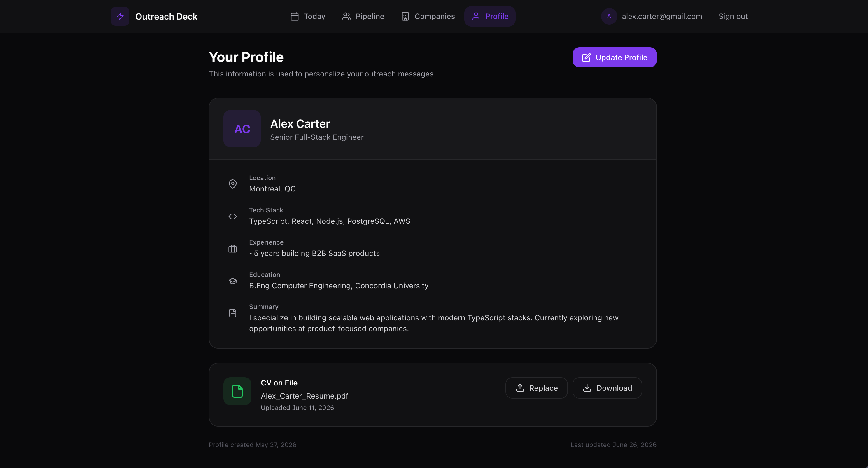
Task: Click the Experience briefcase icon
Action: [232, 249]
